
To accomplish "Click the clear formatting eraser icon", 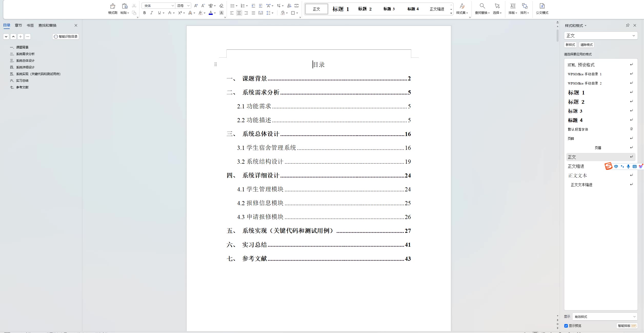I will pos(222,6).
